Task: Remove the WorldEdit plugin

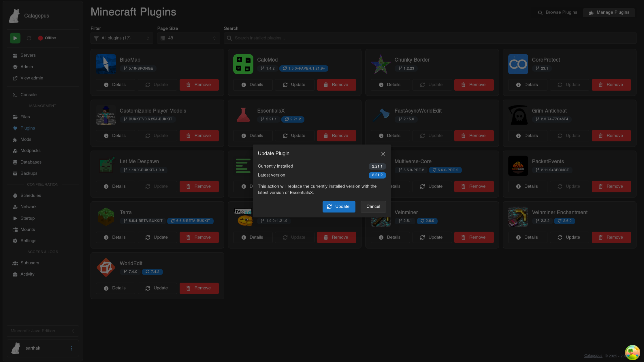Action: click(199, 288)
